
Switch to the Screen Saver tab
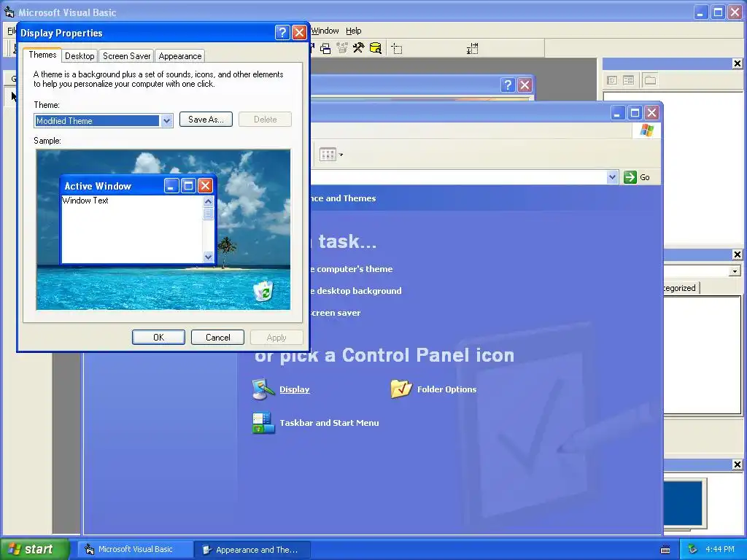pyautogui.click(x=127, y=55)
